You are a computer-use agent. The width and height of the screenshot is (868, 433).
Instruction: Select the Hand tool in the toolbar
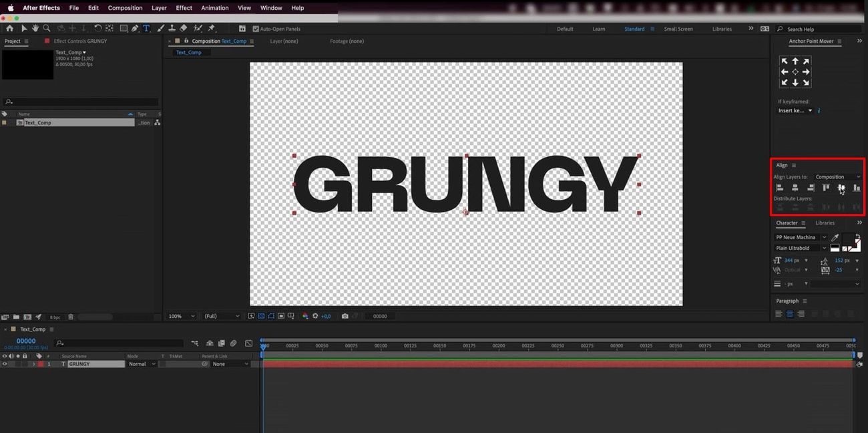[x=35, y=29]
